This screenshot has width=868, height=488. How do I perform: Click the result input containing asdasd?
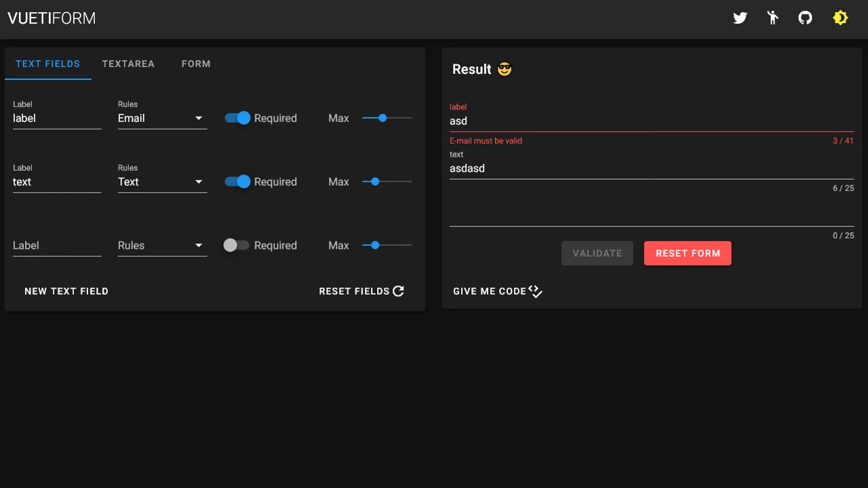(x=651, y=168)
